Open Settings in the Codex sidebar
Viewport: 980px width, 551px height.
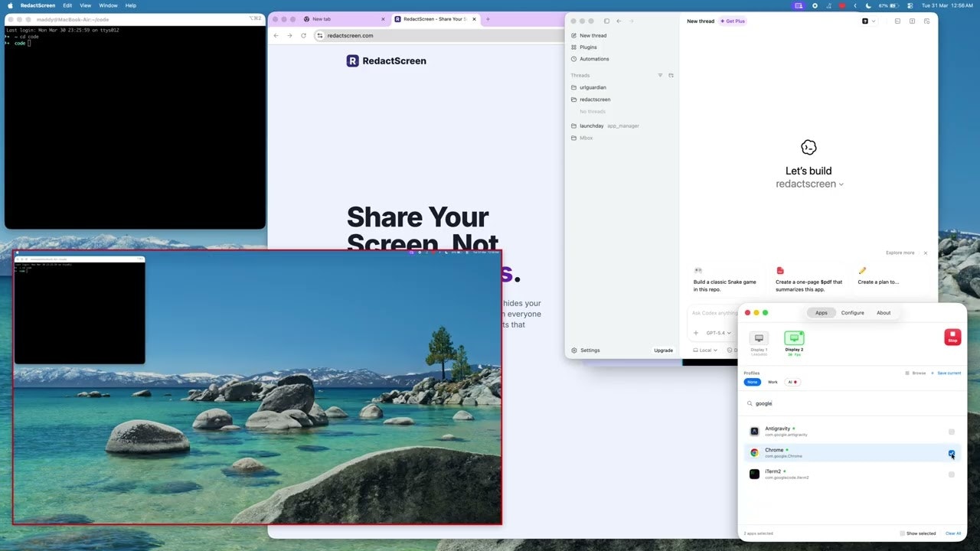tap(586, 350)
